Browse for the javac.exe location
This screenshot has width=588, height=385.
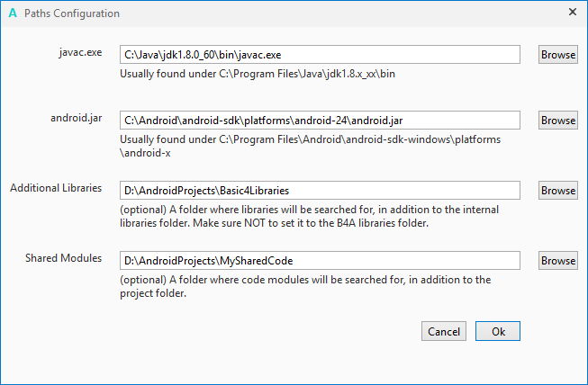tap(558, 55)
